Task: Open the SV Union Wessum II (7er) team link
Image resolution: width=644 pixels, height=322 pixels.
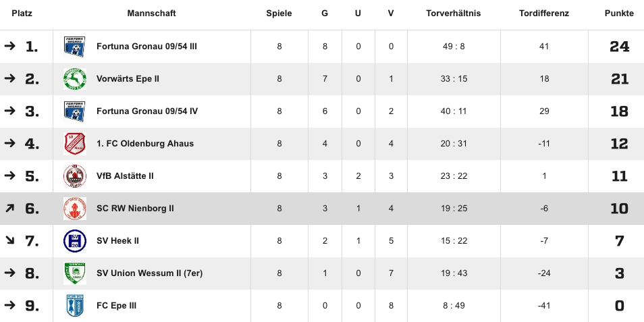Action: (149, 273)
